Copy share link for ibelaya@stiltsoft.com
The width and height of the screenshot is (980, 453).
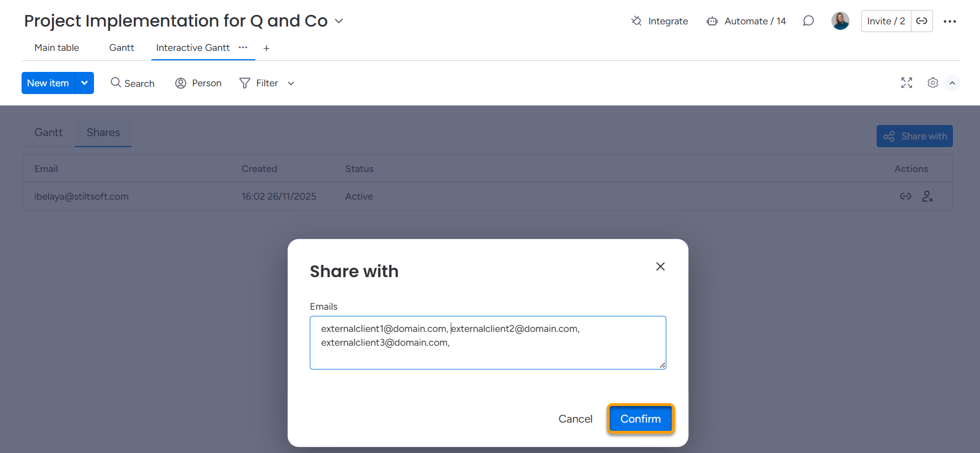(x=905, y=196)
